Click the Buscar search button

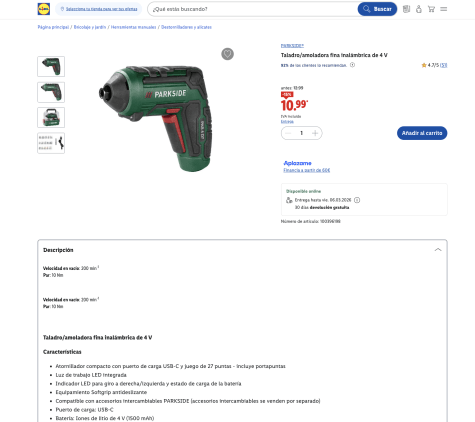coord(377,9)
